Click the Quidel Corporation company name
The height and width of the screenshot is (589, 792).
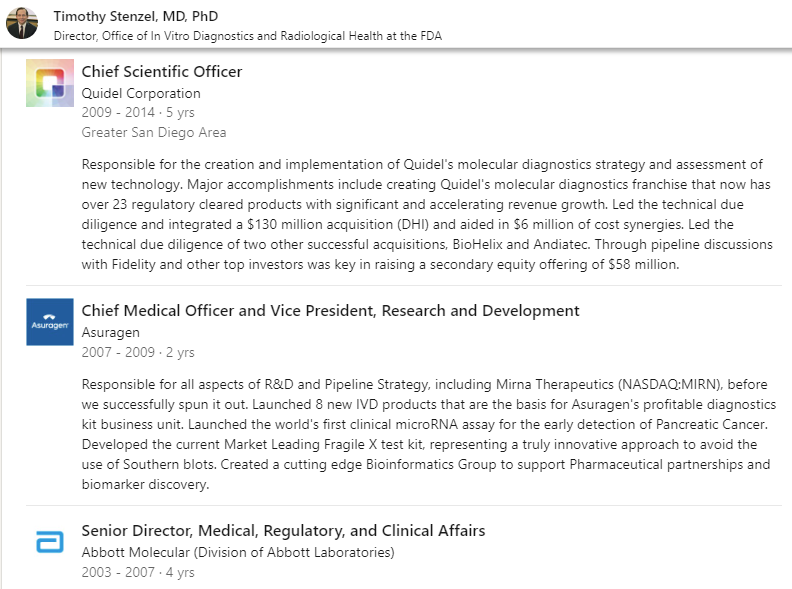tap(141, 93)
